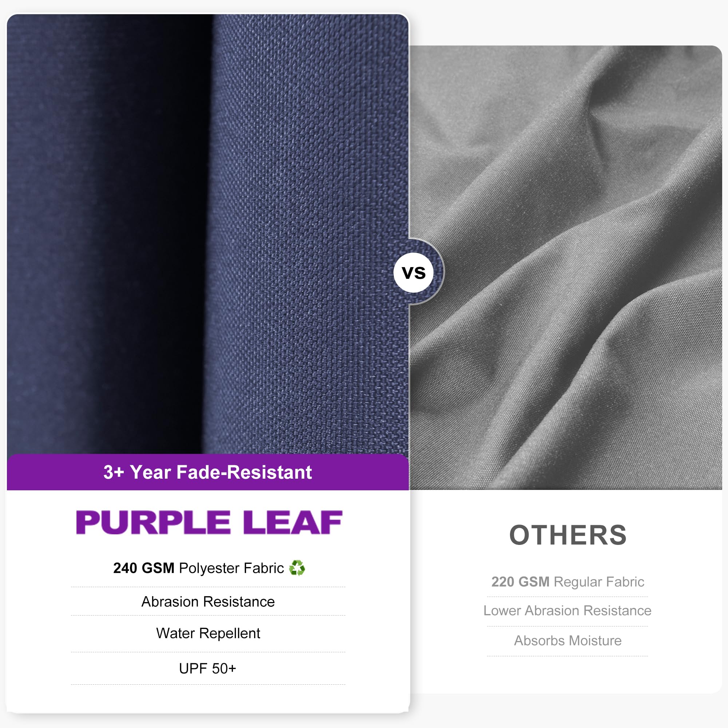
Task: Click the UPF 50+ feature row
Action: click(208, 668)
